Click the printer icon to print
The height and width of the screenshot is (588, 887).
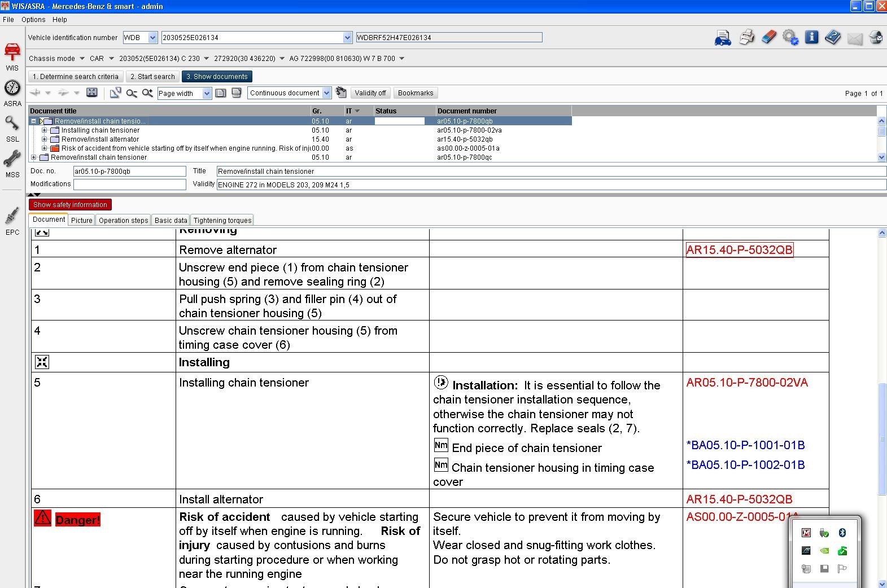click(746, 38)
